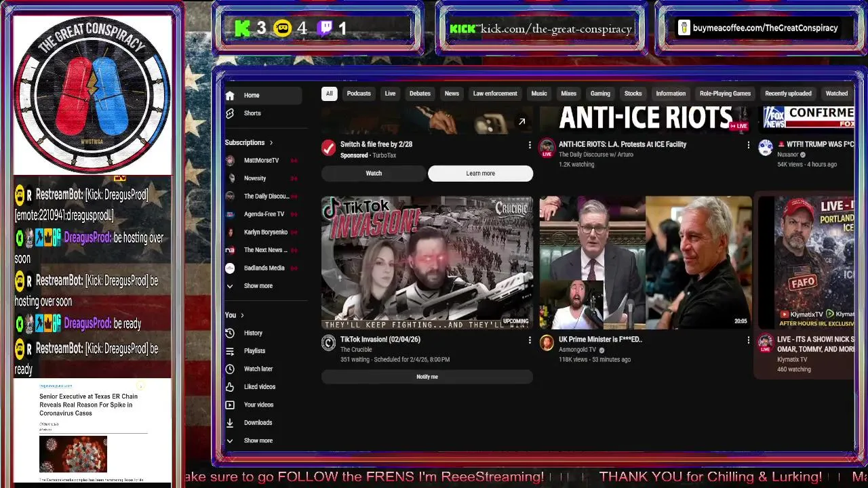The width and height of the screenshot is (868, 488).
Task: Open Asmongold TV channel avatar
Action: (x=547, y=343)
